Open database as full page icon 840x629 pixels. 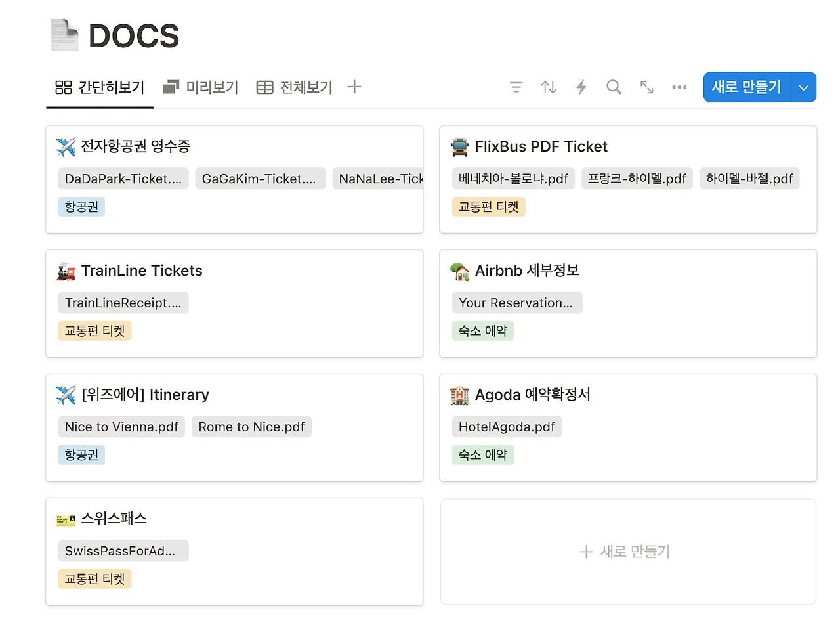(646, 87)
